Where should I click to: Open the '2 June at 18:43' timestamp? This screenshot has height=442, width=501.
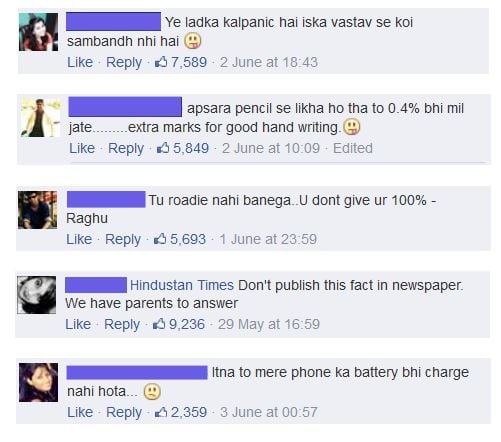(x=269, y=62)
